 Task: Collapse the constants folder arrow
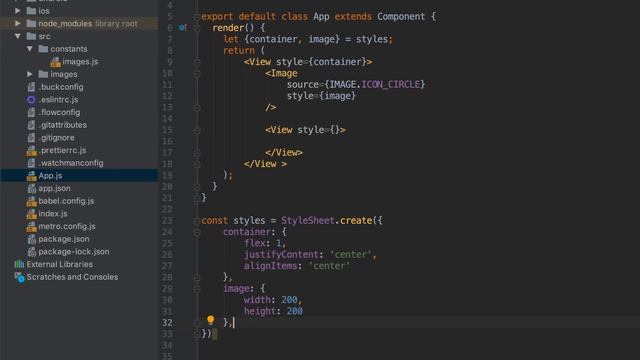pyautogui.click(x=29, y=49)
